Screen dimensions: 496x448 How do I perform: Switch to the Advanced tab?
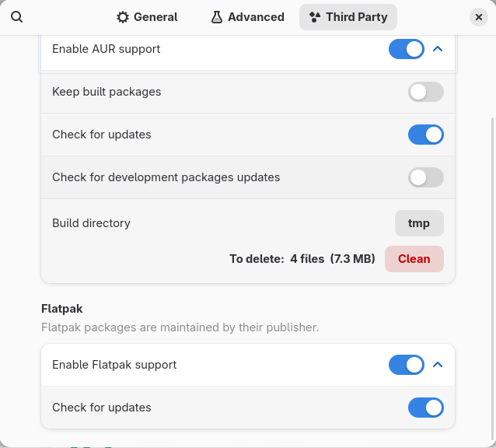tap(246, 17)
